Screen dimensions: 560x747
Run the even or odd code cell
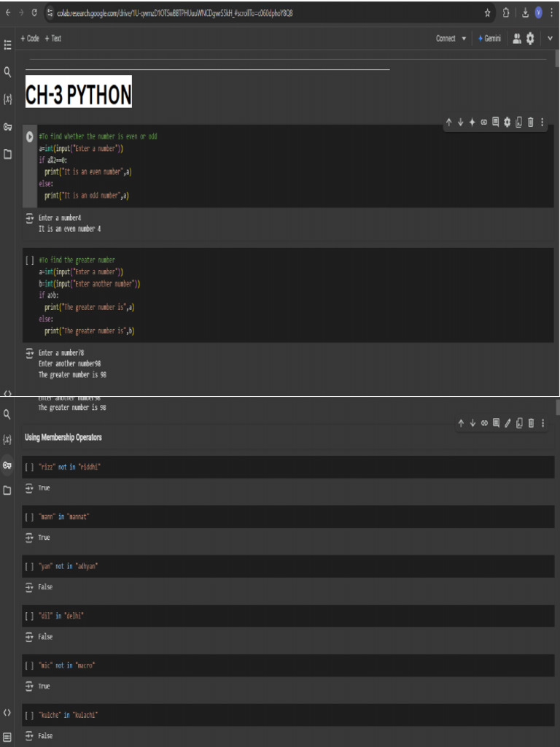pyautogui.click(x=30, y=136)
